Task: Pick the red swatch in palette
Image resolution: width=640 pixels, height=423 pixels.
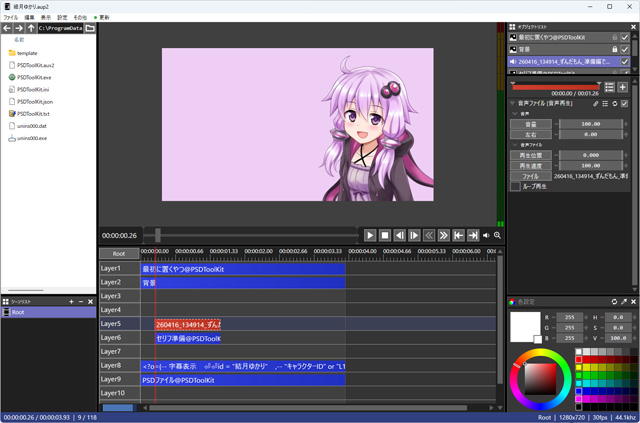Action: pyautogui.click(x=578, y=359)
